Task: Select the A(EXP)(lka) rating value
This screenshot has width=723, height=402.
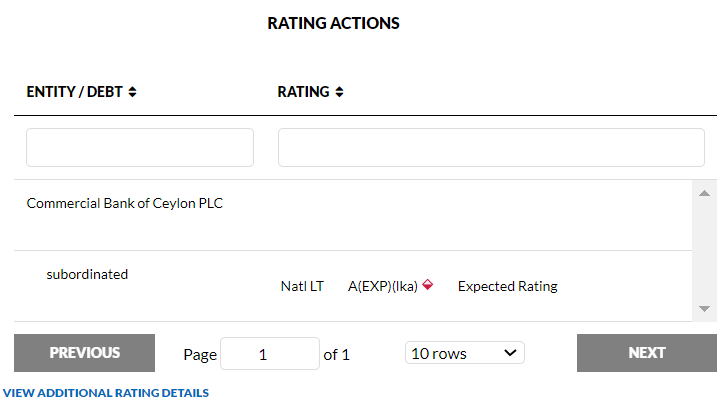Action: [x=383, y=287]
